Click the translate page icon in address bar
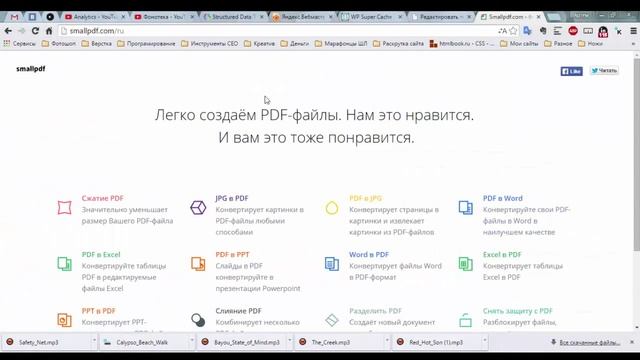The image size is (640, 360). pyautogui.click(x=502, y=31)
